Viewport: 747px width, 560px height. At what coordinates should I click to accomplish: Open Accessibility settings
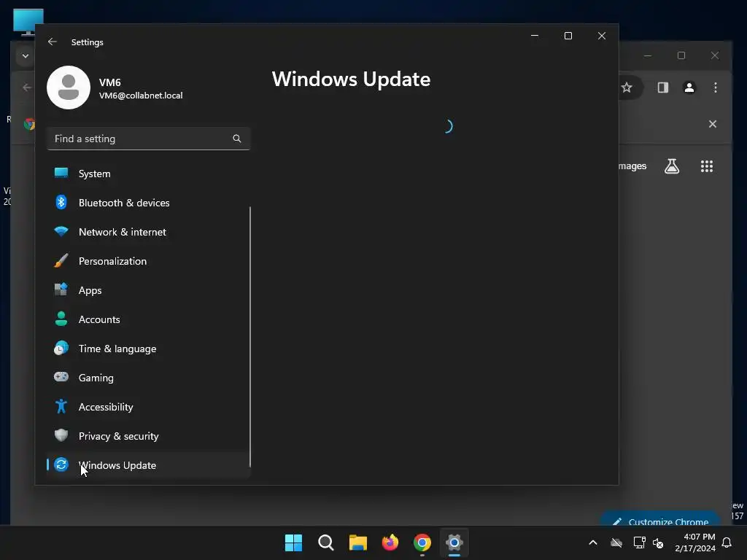pos(149,407)
